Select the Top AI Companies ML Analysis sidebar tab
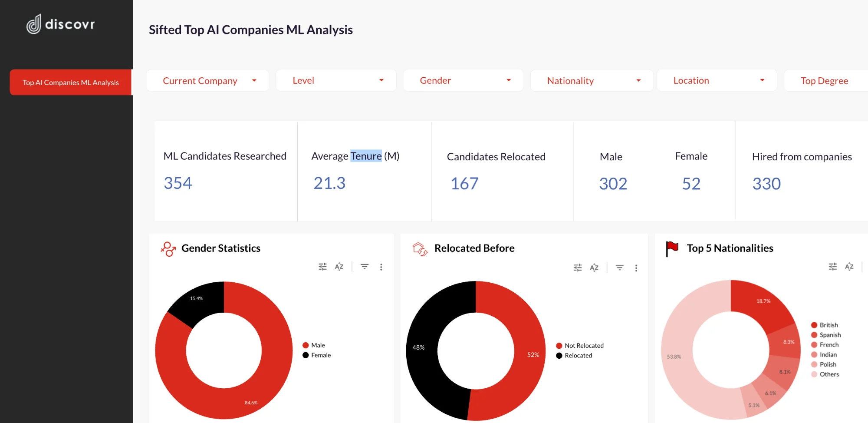 tap(70, 82)
